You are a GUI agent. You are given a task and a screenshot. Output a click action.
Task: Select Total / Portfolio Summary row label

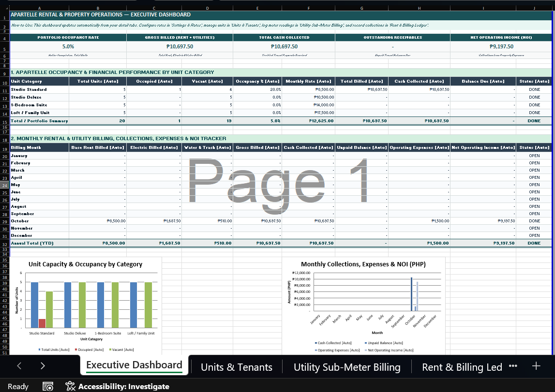pyautogui.click(x=39, y=121)
